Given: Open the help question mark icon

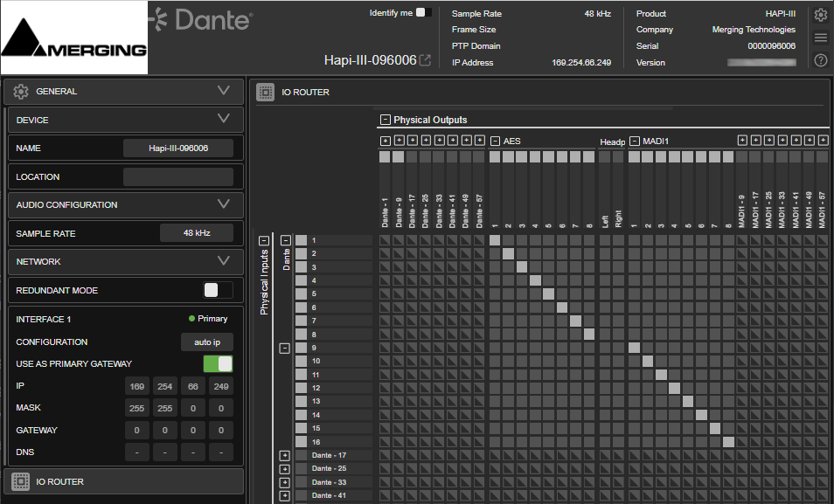Looking at the screenshot, I should (821, 60).
